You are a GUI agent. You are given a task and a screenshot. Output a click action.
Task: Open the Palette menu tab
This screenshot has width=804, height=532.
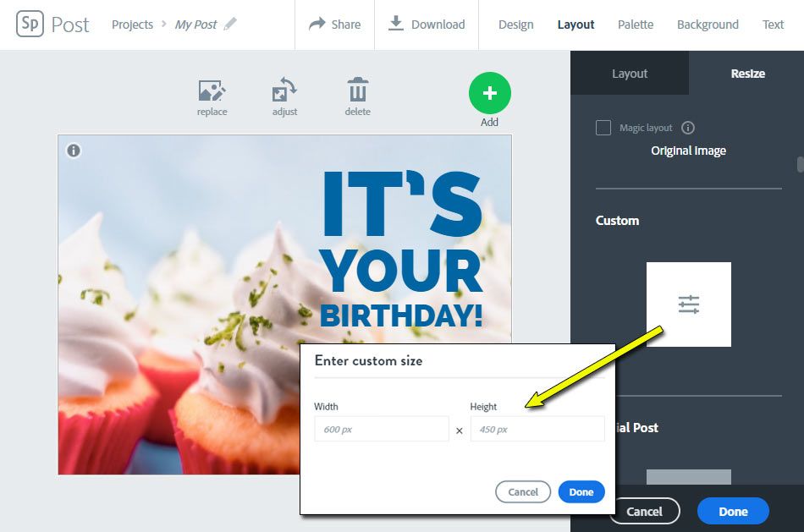click(x=636, y=25)
